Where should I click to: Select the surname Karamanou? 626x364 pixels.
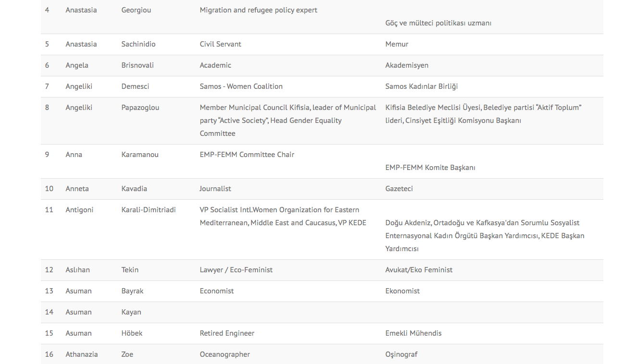tap(139, 155)
